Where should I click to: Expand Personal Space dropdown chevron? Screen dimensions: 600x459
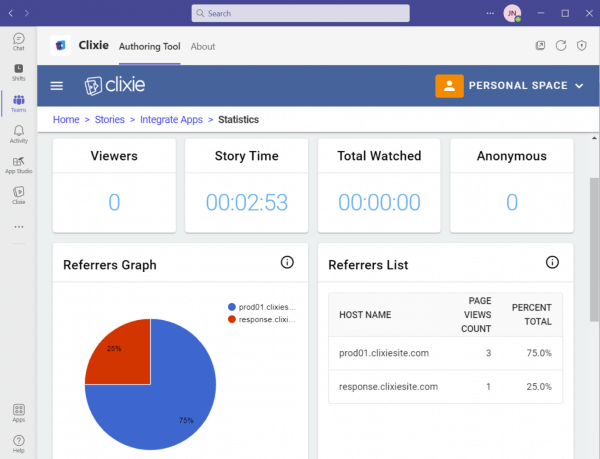579,86
